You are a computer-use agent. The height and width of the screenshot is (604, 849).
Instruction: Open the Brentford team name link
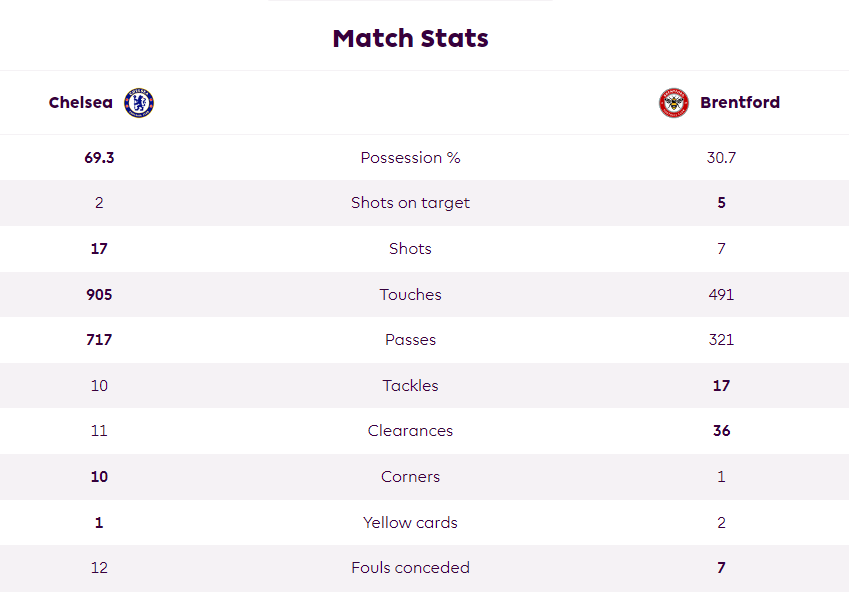(x=740, y=102)
